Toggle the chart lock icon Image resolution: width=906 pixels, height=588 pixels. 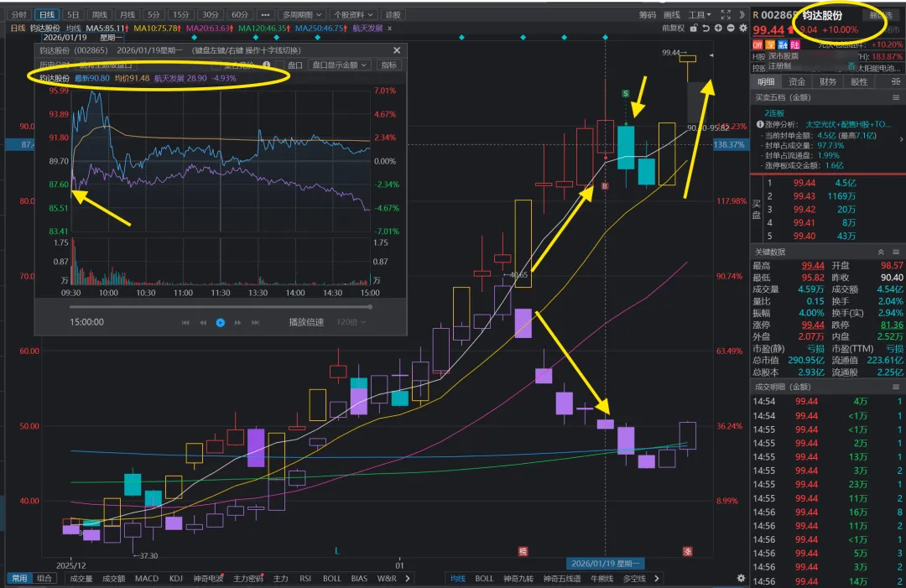694,28
